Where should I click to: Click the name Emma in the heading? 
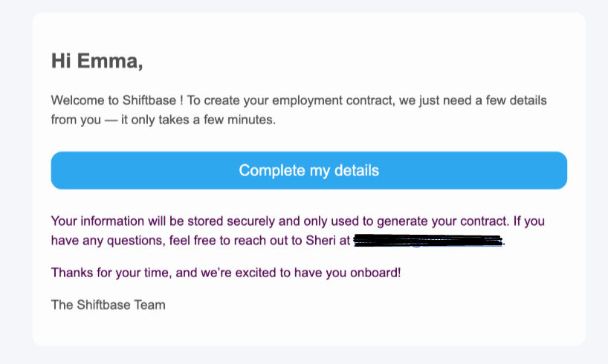110,61
